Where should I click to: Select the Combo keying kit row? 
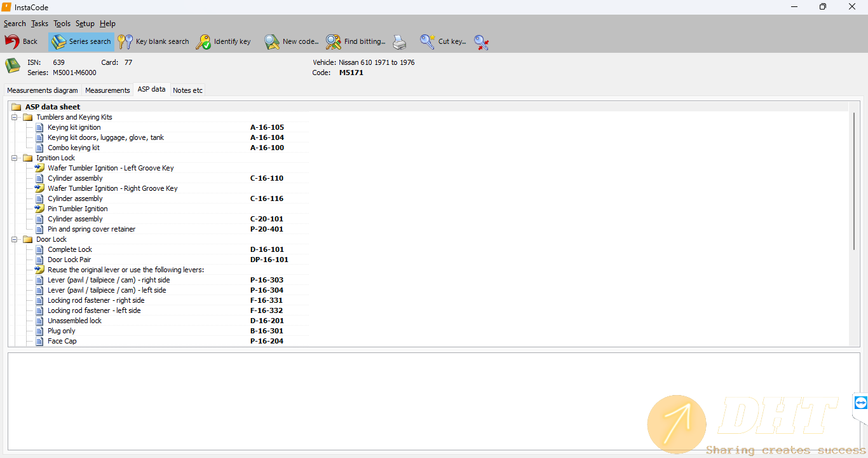pos(74,148)
